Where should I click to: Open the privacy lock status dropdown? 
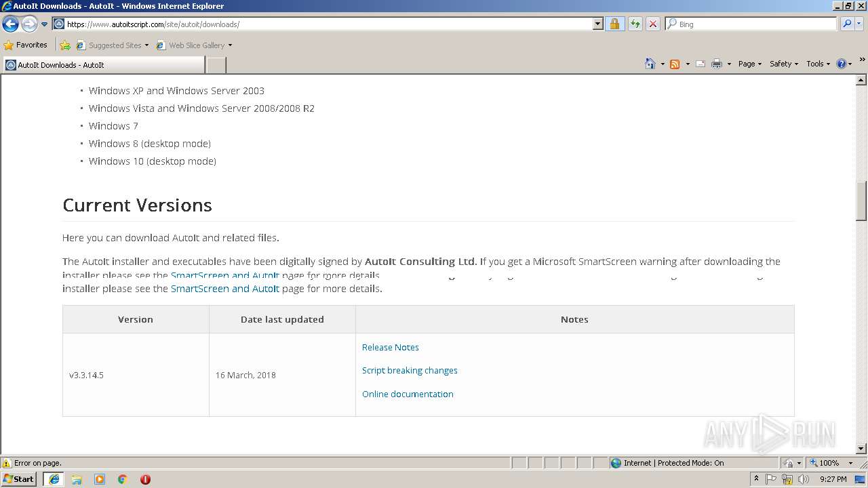pyautogui.click(x=792, y=463)
